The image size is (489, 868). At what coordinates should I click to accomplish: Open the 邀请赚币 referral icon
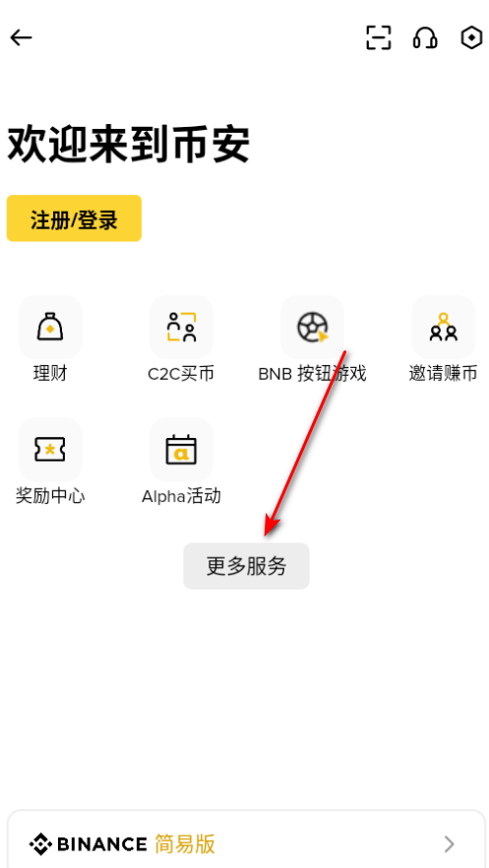(x=444, y=327)
